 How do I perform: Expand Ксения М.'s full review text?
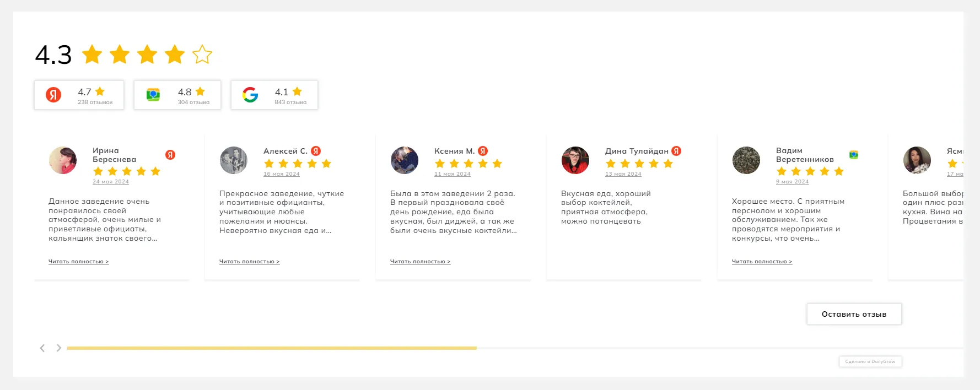pyautogui.click(x=420, y=262)
